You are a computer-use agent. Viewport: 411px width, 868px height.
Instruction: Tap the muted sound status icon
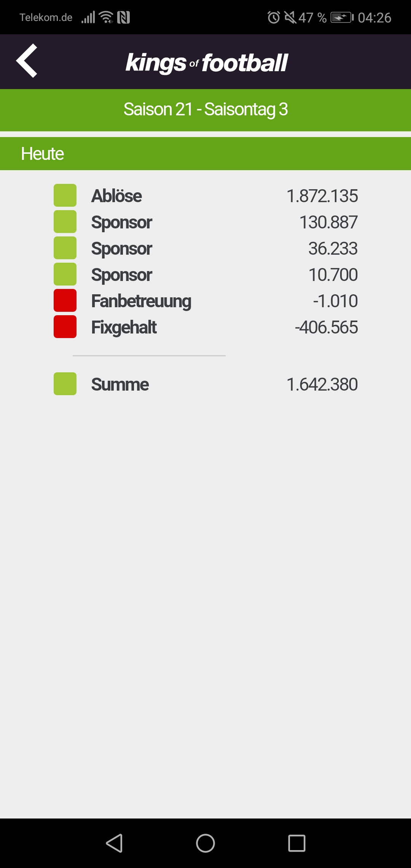[290, 18]
